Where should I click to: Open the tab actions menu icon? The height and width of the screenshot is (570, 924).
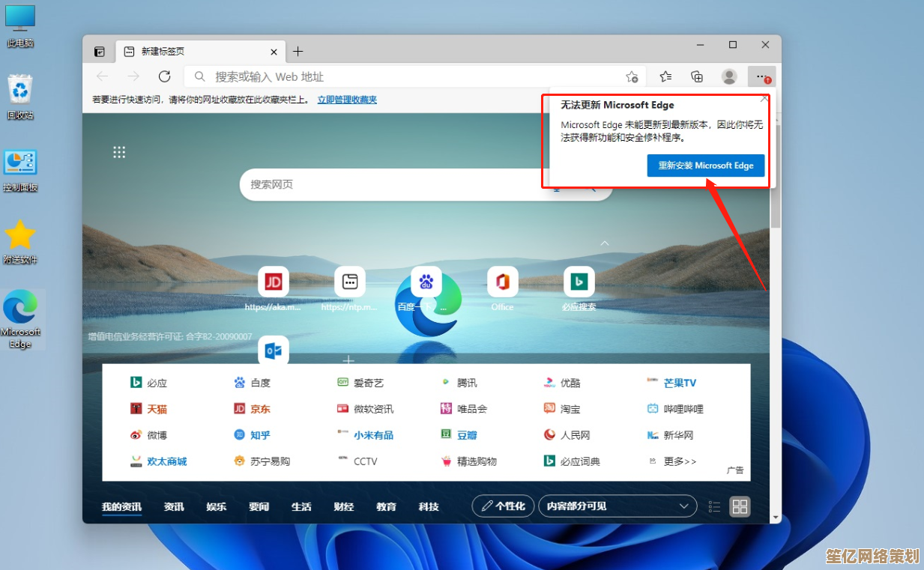coord(99,52)
